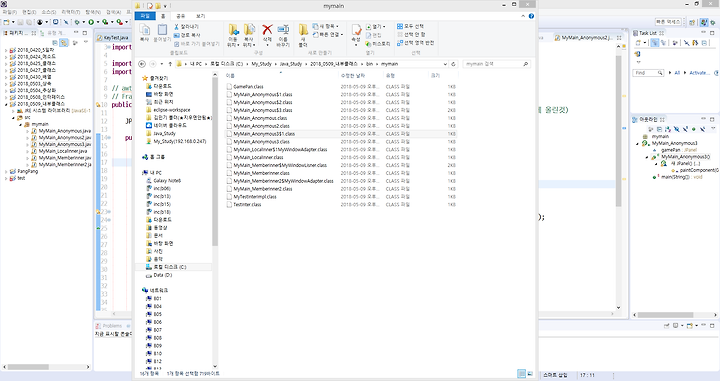Viewport: 720px width, 381px height.
Task: Open the New item (새 항목) dropdown
Action: (x=326, y=27)
